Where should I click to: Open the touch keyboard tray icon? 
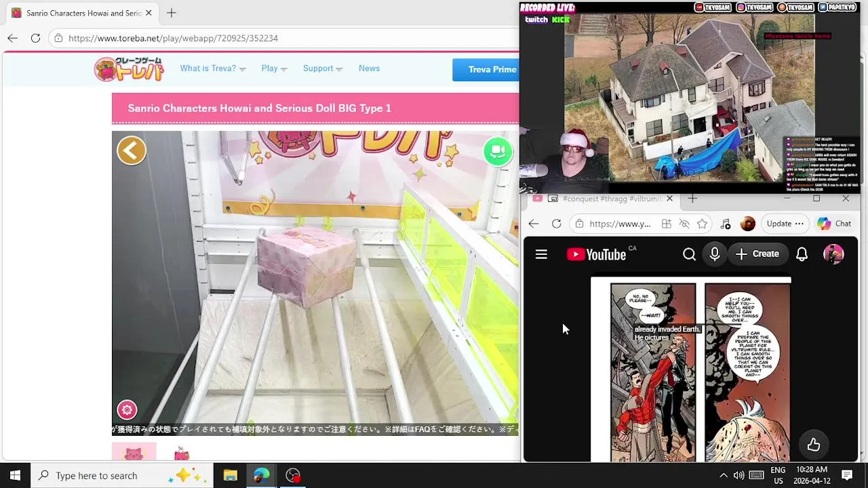click(757, 475)
